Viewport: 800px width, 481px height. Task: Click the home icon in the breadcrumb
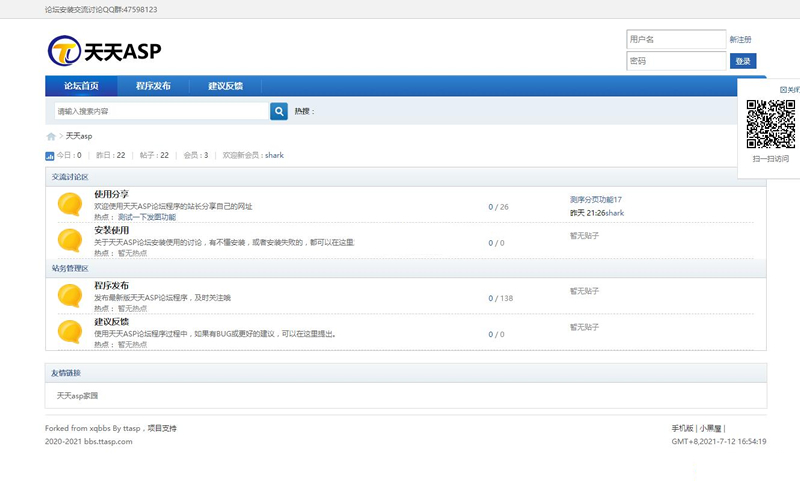coord(51,136)
